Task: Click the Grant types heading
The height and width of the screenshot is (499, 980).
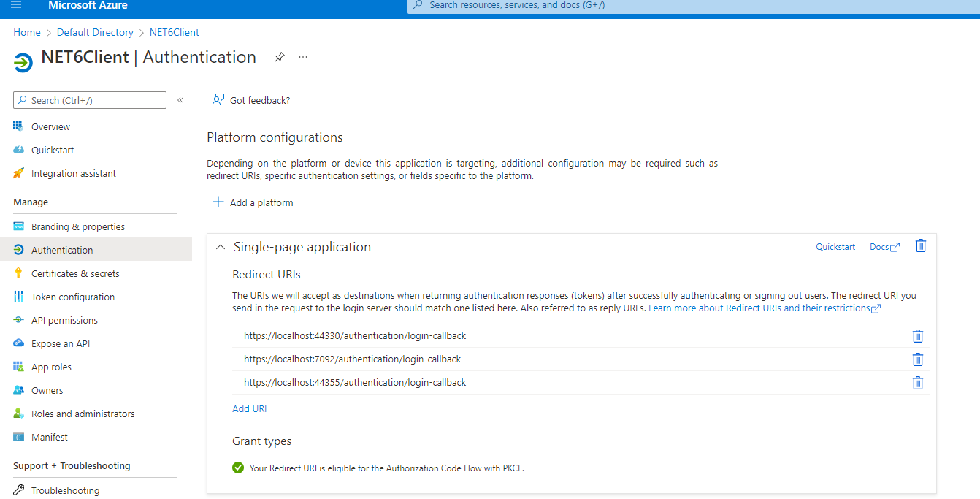Action: click(x=261, y=441)
